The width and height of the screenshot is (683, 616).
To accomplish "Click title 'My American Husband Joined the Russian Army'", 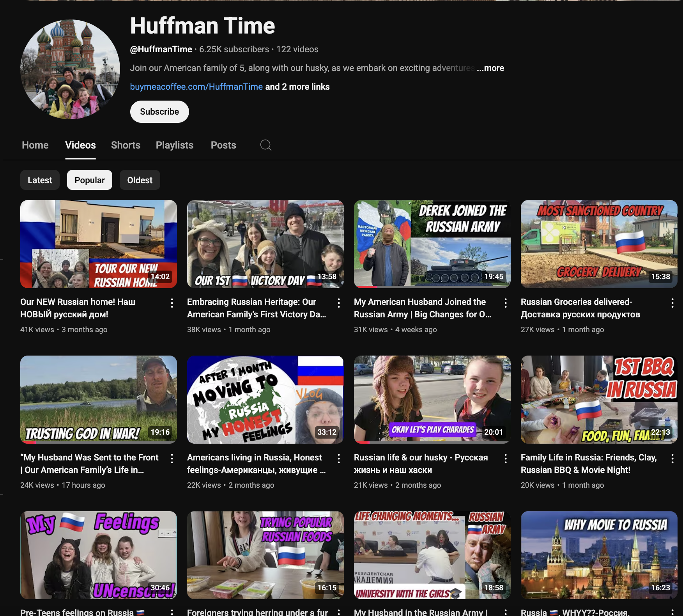I will (423, 308).
